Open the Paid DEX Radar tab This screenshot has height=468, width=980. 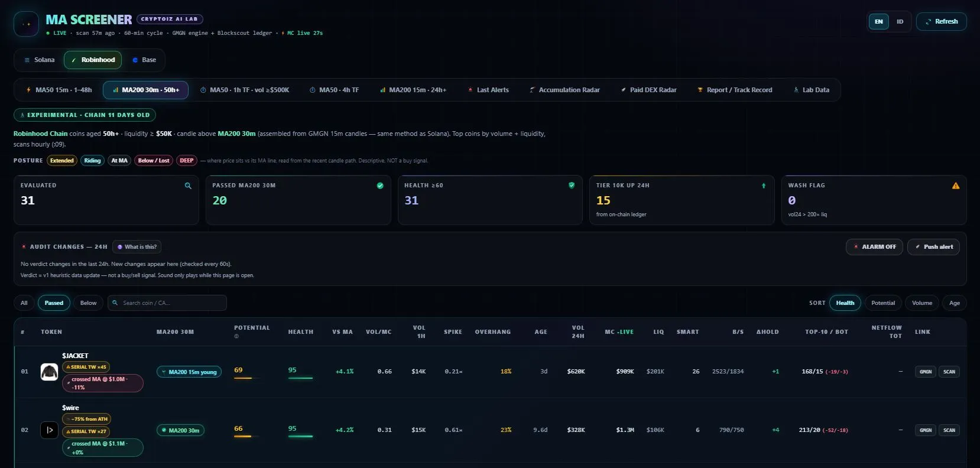[648, 90]
